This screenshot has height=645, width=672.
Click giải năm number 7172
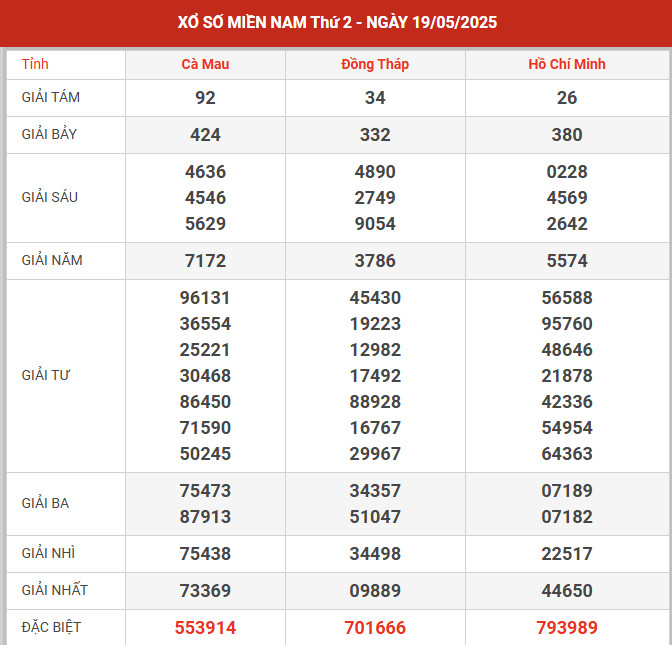click(x=205, y=261)
